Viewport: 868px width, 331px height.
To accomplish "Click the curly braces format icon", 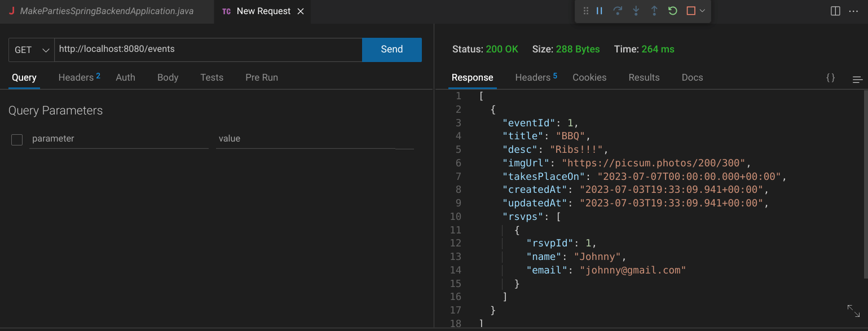I will coord(830,78).
